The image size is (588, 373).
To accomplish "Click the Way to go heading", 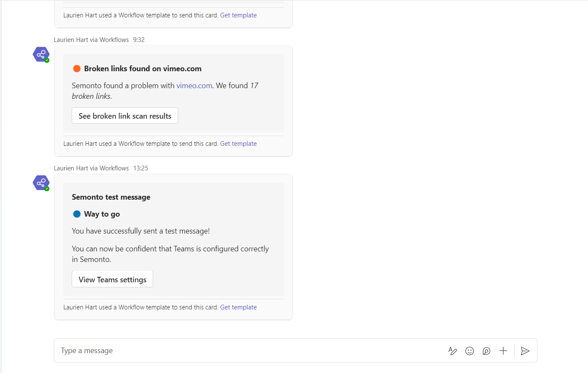I will click(102, 214).
